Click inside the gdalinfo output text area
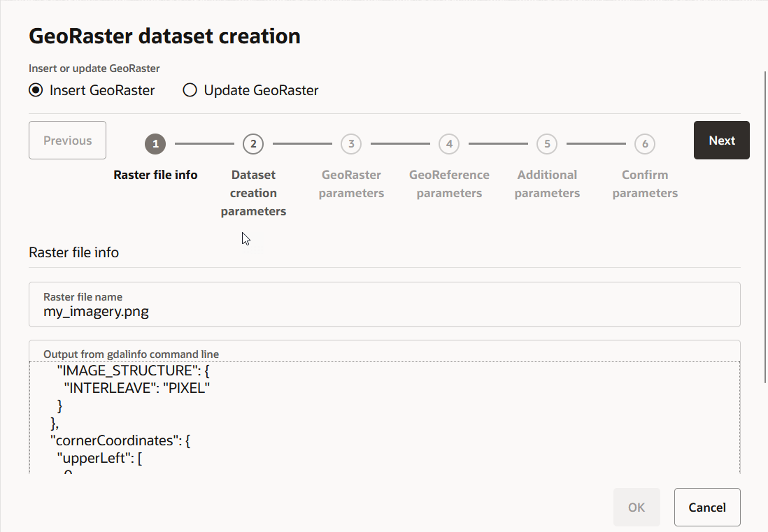This screenshot has height=532, width=768. pos(385,417)
